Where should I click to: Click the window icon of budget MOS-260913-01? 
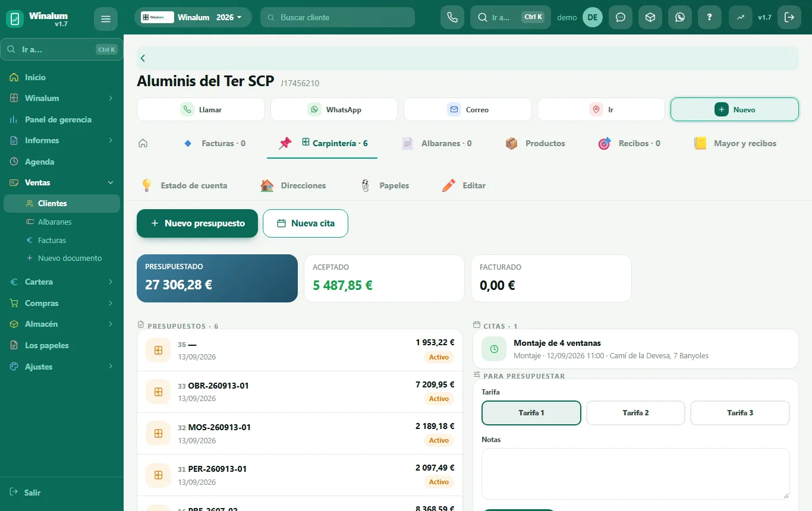pos(158,434)
